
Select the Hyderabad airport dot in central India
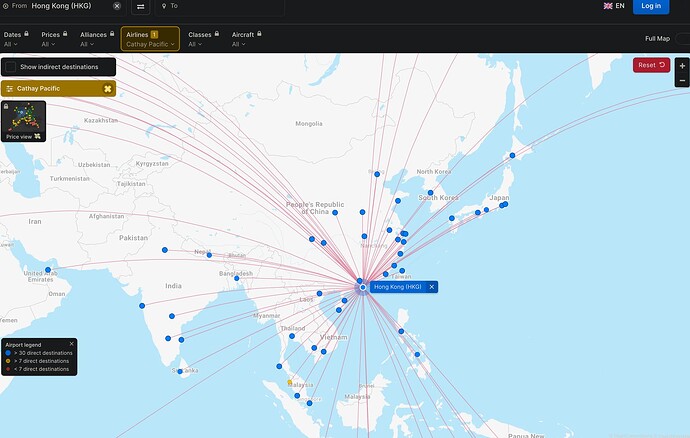[172, 316]
